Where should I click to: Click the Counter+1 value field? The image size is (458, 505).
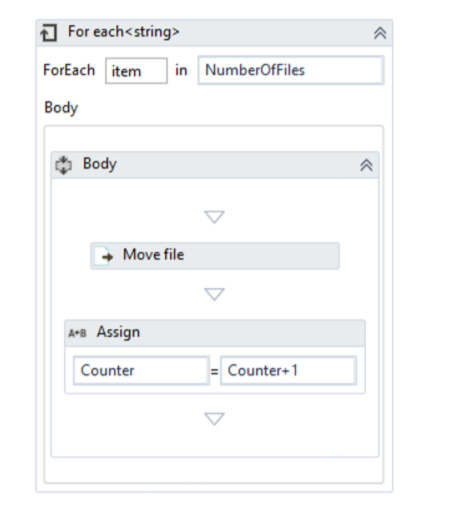(288, 370)
